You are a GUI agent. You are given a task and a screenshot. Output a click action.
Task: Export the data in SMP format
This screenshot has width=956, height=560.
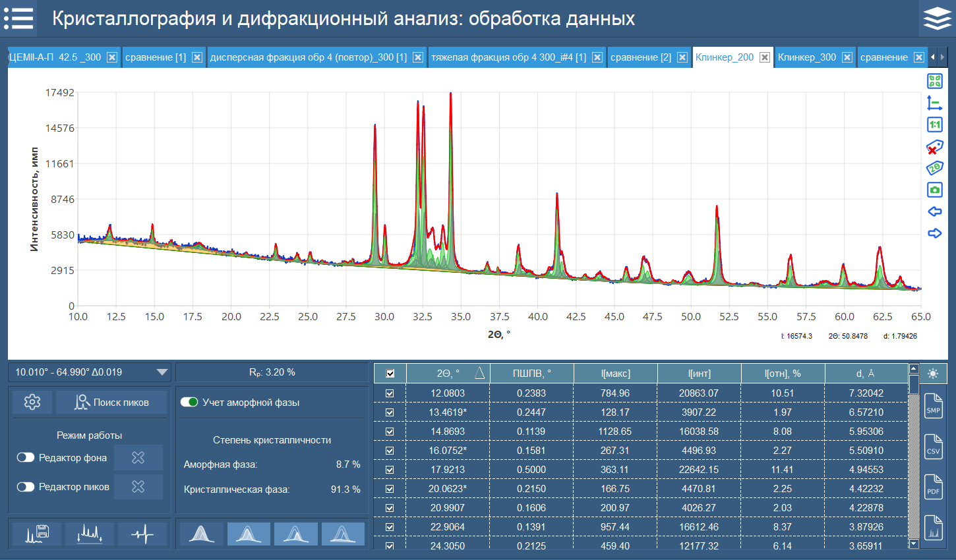(x=933, y=405)
